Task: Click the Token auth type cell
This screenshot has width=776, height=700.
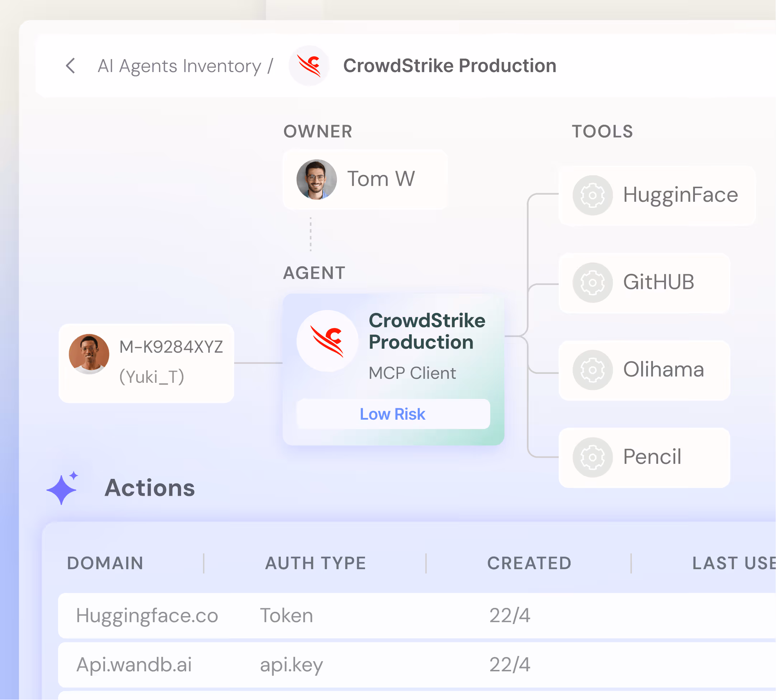Action: tap(286, 616)
